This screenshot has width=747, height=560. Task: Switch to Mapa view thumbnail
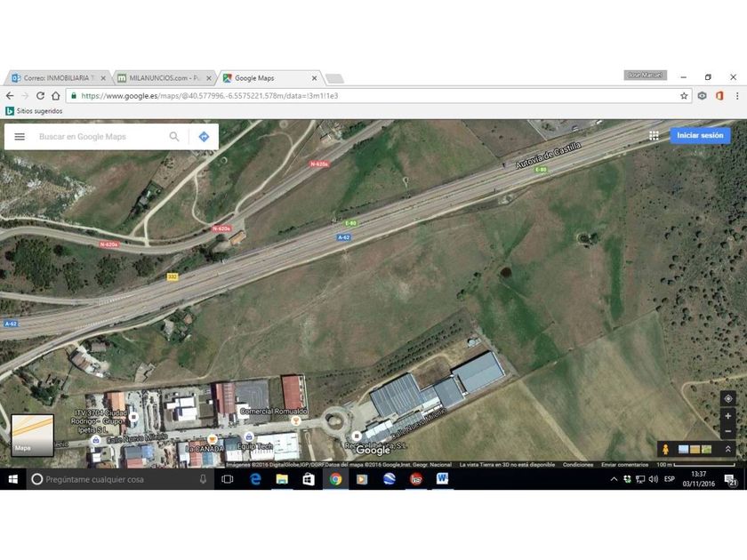point(32,436)
